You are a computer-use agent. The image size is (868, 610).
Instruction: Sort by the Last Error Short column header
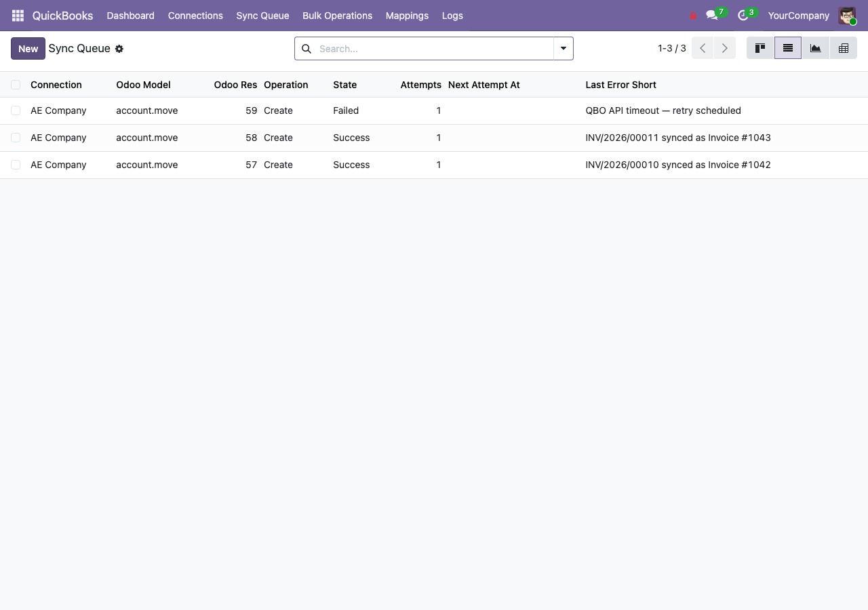pos(620,85)
